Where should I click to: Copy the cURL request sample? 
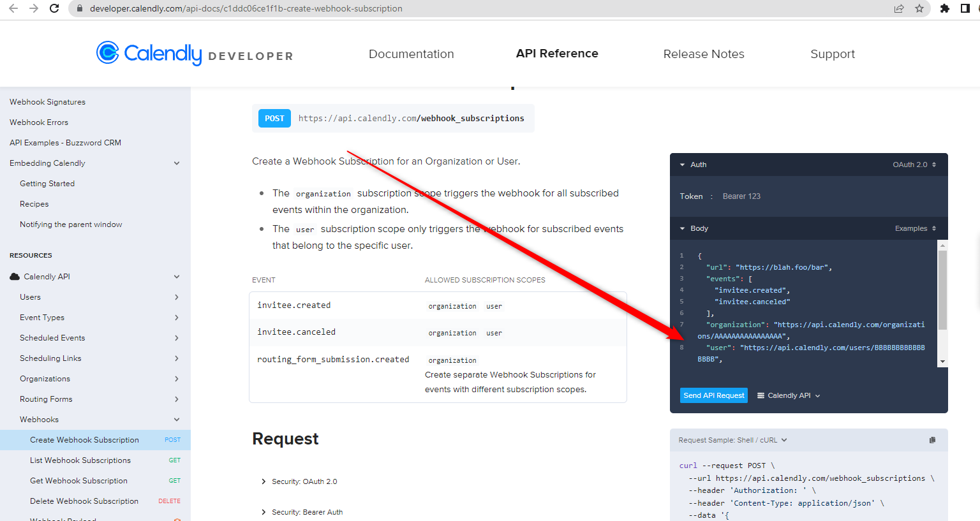click(x=932, y=440)
